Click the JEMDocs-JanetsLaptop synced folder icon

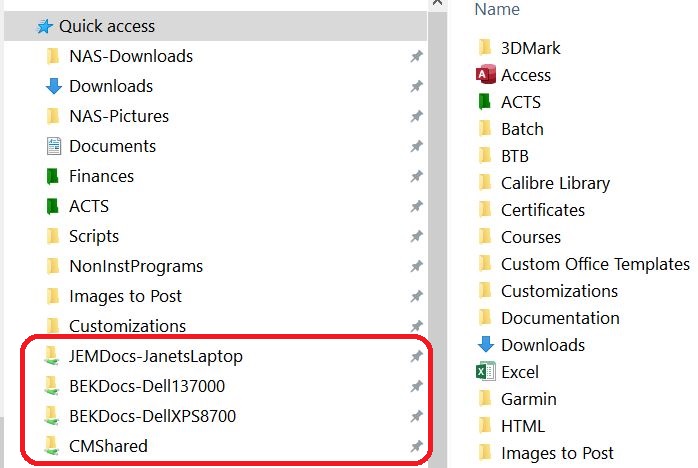pos(54,356)
